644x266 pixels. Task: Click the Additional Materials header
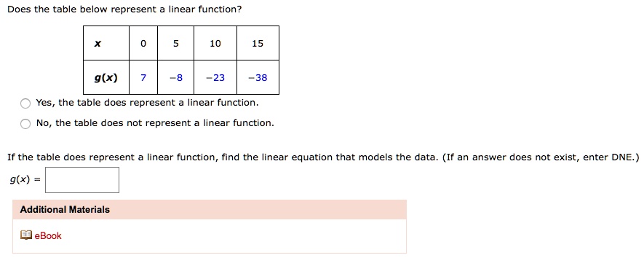coord(210,210)
